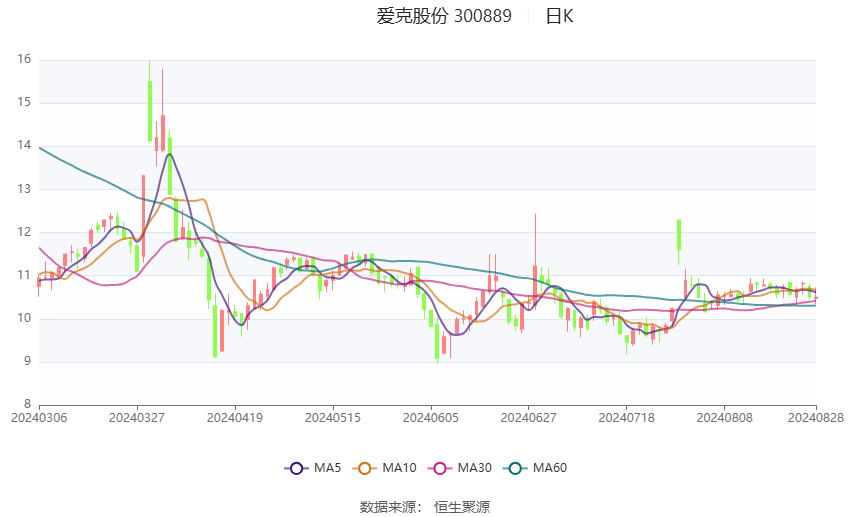
Task: Click the data source text 恒生聚源
Action: 462,507
